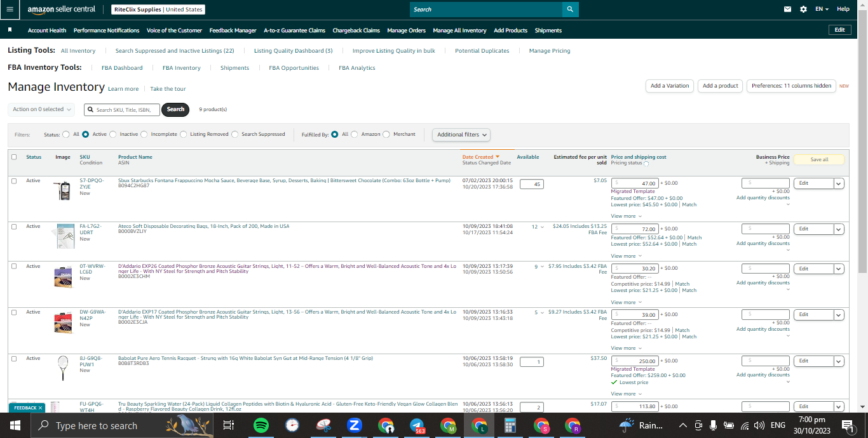Click the bookmark flag icon in navigation bar

click(10, 30)
